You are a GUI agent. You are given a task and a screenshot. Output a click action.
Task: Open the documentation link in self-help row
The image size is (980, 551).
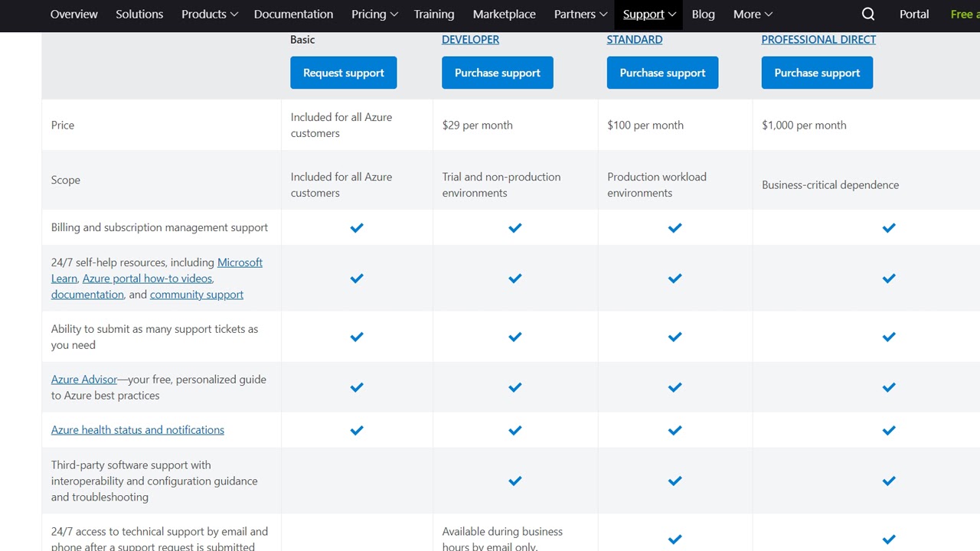87,294
